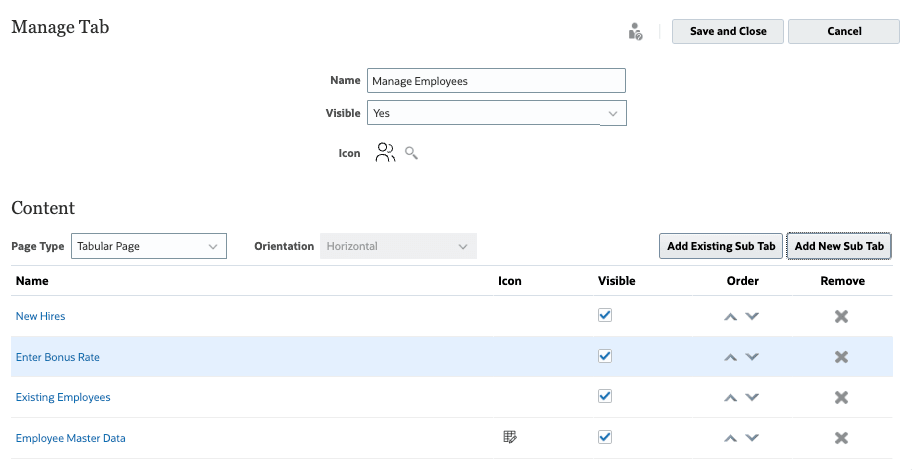Click the Employee Master Data row icon
The height and width of the screenshot is (470, 912).
[x=510, y=437]
